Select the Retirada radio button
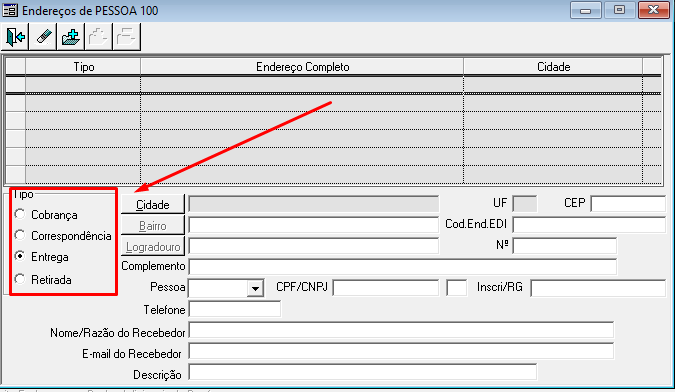 click(x=20, y=279)
